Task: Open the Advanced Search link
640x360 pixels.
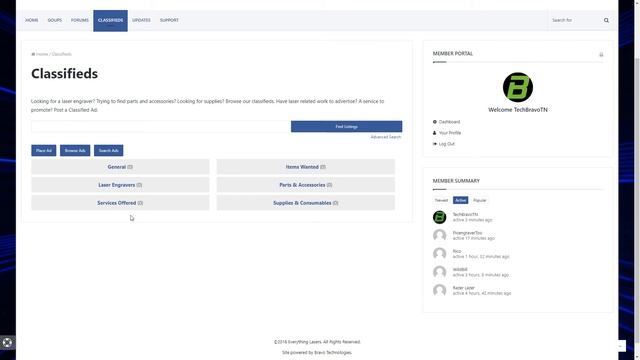Action: [386, 137]
